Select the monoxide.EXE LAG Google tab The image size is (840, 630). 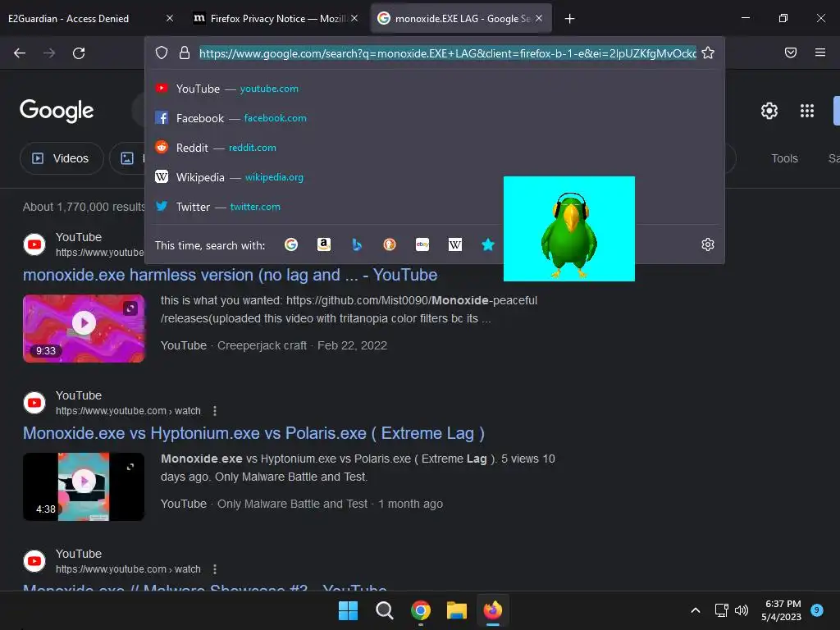tap(463, 19)
